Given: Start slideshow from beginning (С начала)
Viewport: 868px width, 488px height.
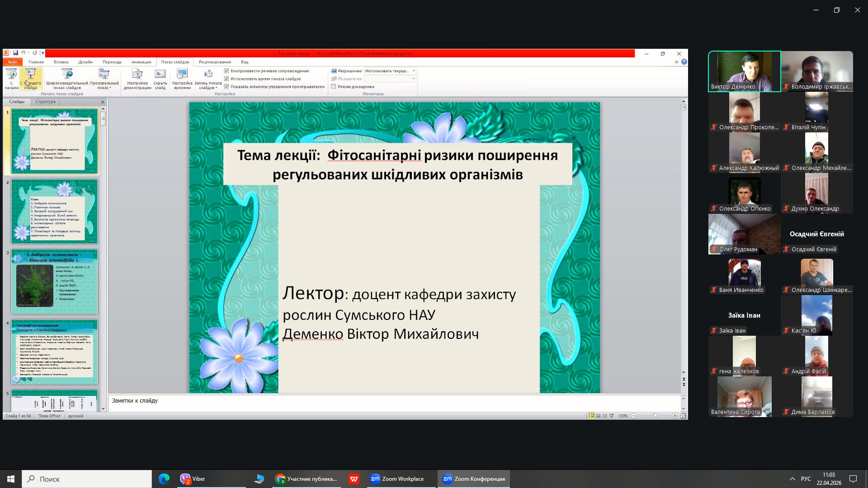Looking at the screenshot, I should pyautogui.click(x=11, y=79).
